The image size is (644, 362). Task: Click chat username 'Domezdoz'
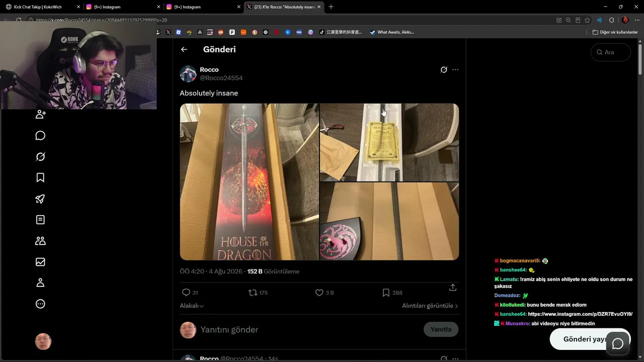point(507,296)
